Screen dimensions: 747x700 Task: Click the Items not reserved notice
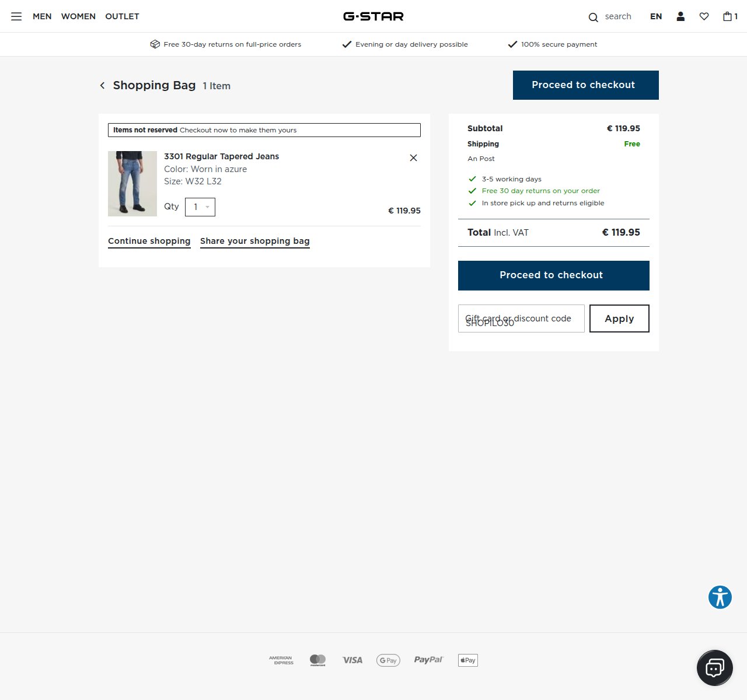264,130
